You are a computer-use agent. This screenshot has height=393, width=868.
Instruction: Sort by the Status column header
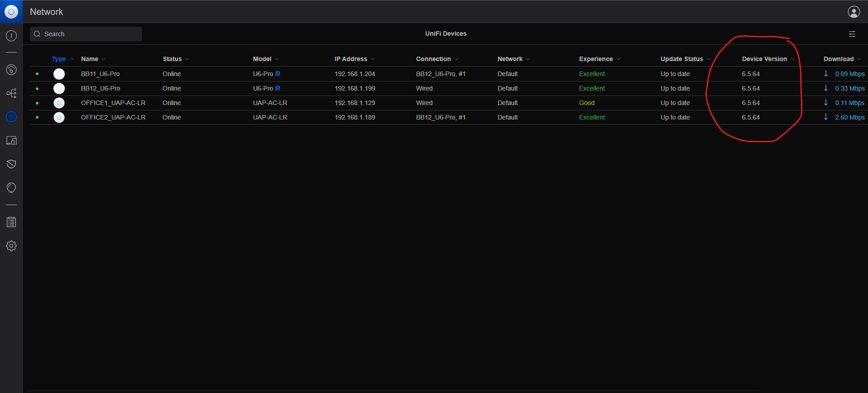(176, 59)
